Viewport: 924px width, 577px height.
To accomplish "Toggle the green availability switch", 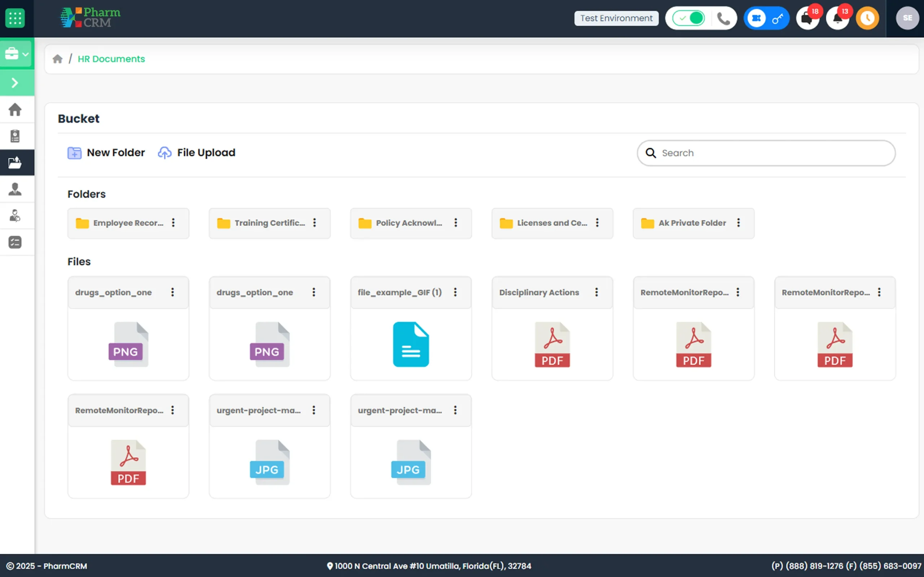I will (x=689, y=18).
